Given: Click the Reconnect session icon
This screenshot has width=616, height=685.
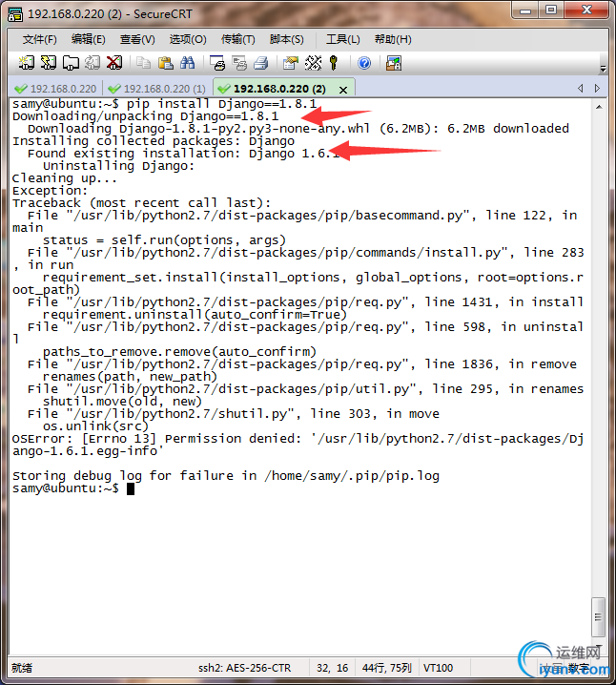Looking at the screenshot, I should (x=92, y=63).
